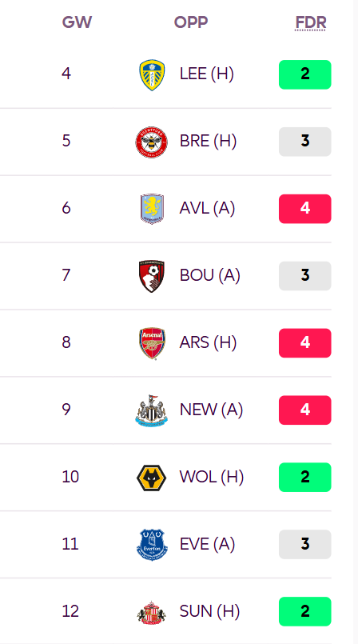This screenshot has width=358, height=644.
Task: Select the Aston Villa crest icon
Action: (x=152, y=209)
